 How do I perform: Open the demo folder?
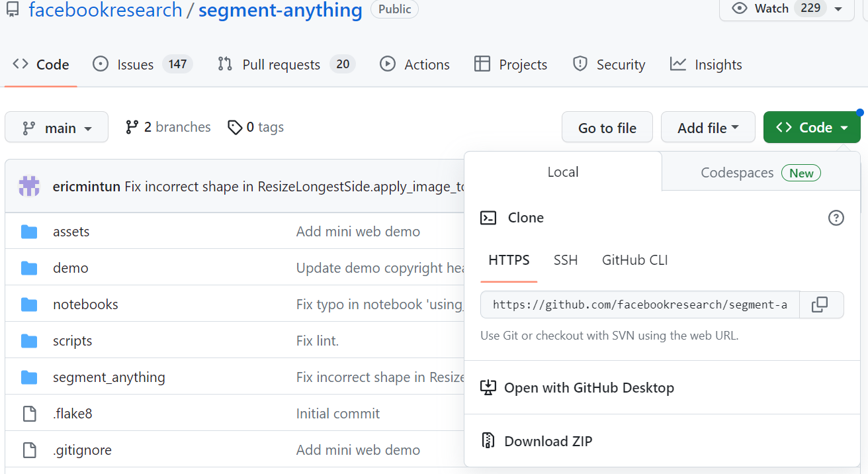click(71, 268)
